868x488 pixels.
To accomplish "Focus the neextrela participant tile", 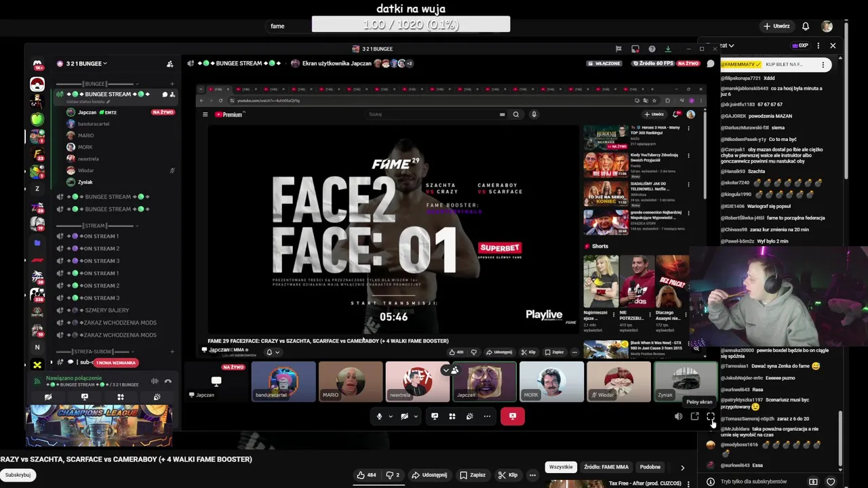I will [x=417, y=382].
